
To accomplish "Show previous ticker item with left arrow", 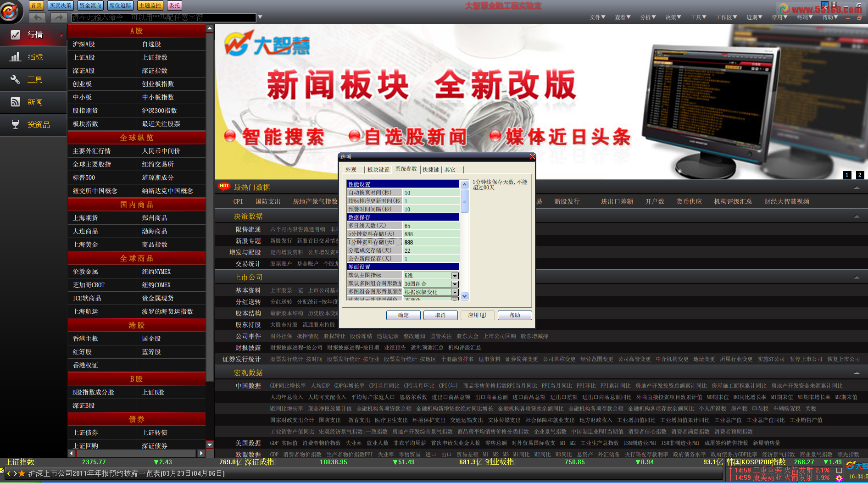I will 8,473.
